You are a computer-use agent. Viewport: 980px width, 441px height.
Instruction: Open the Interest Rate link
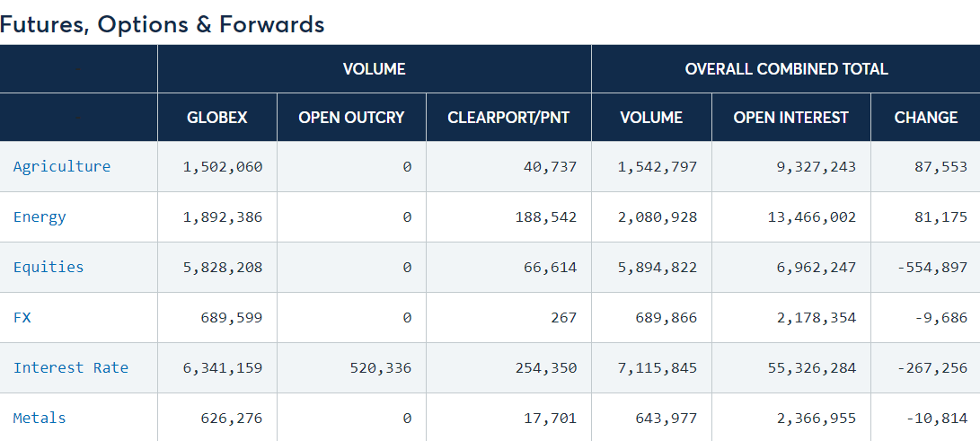coord(71,367)
